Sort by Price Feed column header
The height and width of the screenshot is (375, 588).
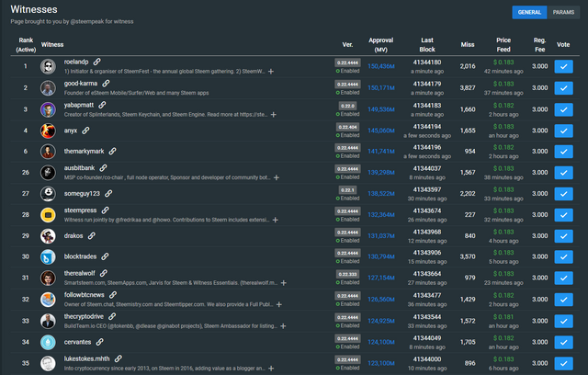coord(503,45)
